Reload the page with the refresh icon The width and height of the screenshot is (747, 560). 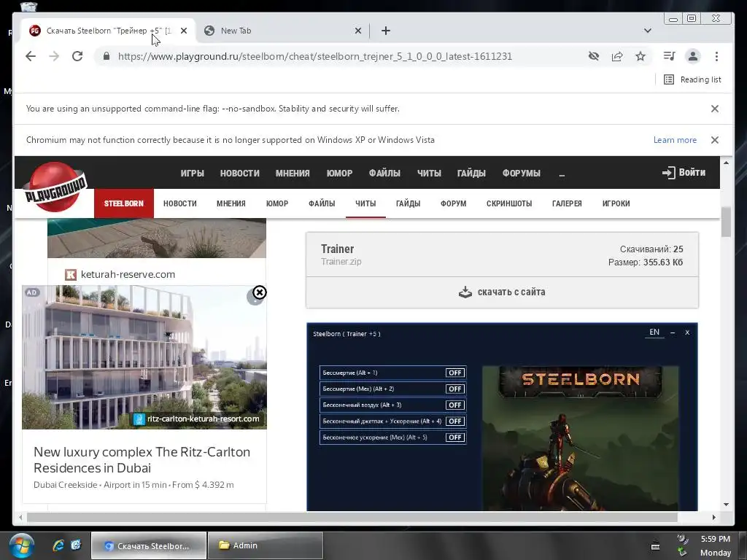(77, 56)
